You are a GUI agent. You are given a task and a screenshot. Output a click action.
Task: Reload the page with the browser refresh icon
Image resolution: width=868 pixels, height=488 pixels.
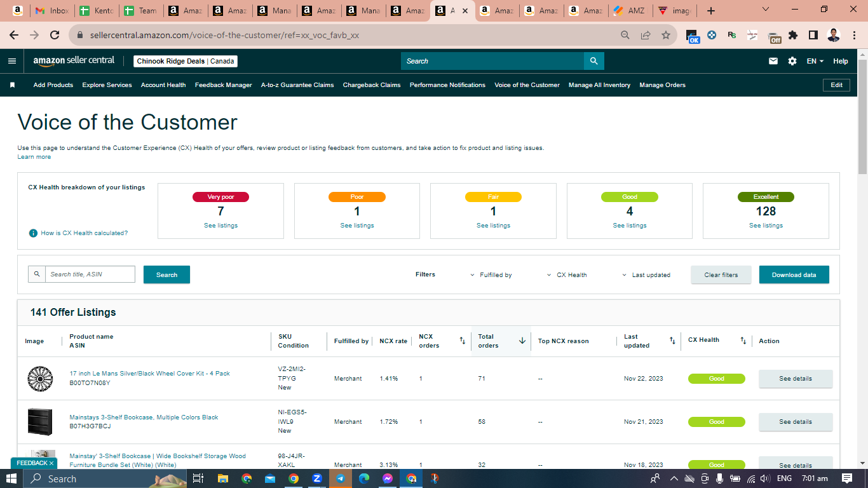click(x=55, y=36)
